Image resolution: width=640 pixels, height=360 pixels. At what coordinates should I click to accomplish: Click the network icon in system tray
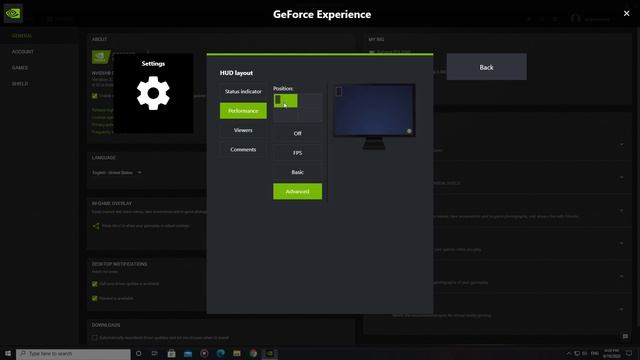coord(577,353)
